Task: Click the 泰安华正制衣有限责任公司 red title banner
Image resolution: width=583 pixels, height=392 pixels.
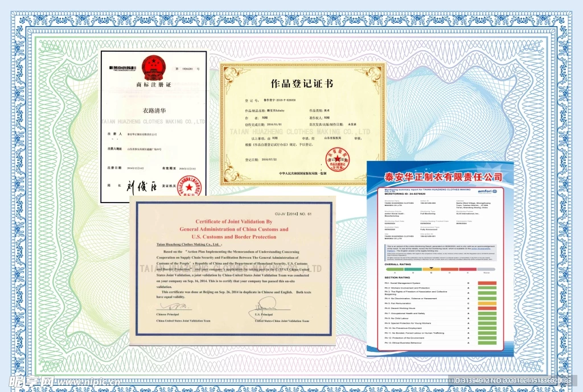Action: click(x=442, y=176)
